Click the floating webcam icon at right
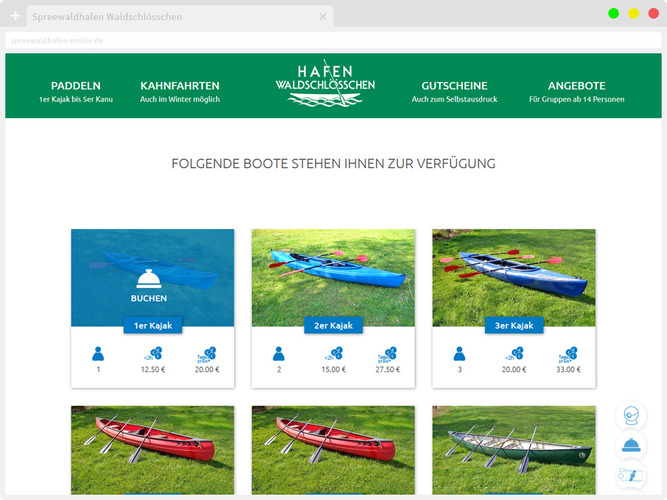The width and height of the screenshot is (667, 500). pyautogui.click(x=631, y=416)
